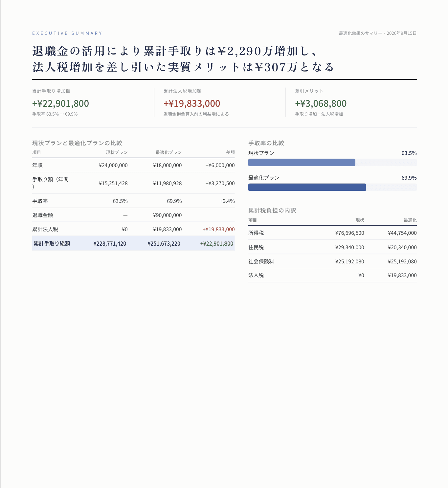Click the +6.4% 手取率 difference cell
Image resolution: width=448 pixels, height=488 pixels.
coord(227,201)
